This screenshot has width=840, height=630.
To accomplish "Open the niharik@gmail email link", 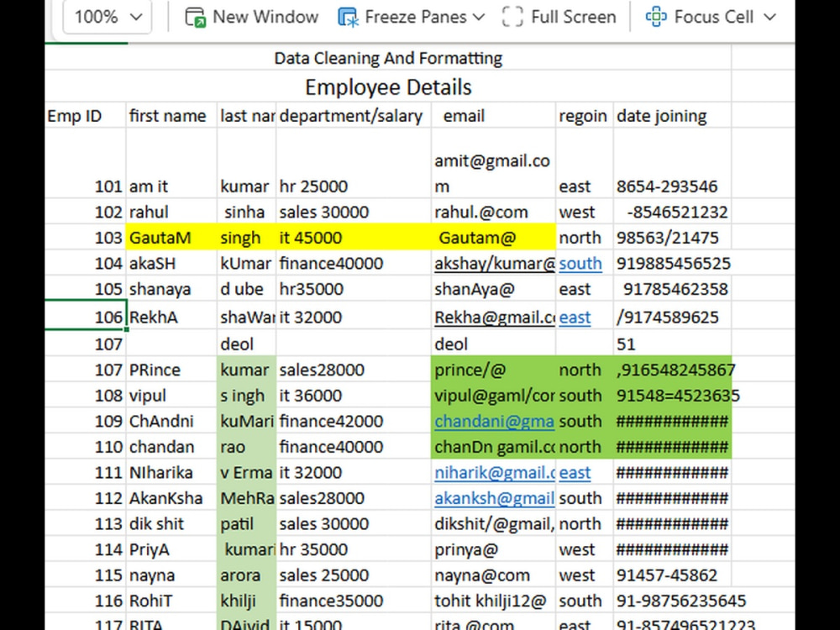I will 495,472.
